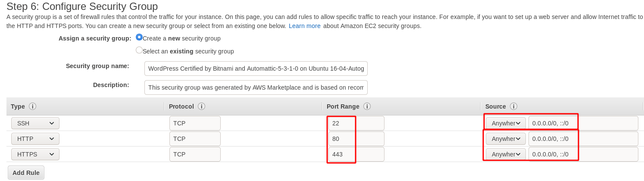Expand the HTTP type dropdown
The image size is (644, 181).
click(x=35, y=139)
